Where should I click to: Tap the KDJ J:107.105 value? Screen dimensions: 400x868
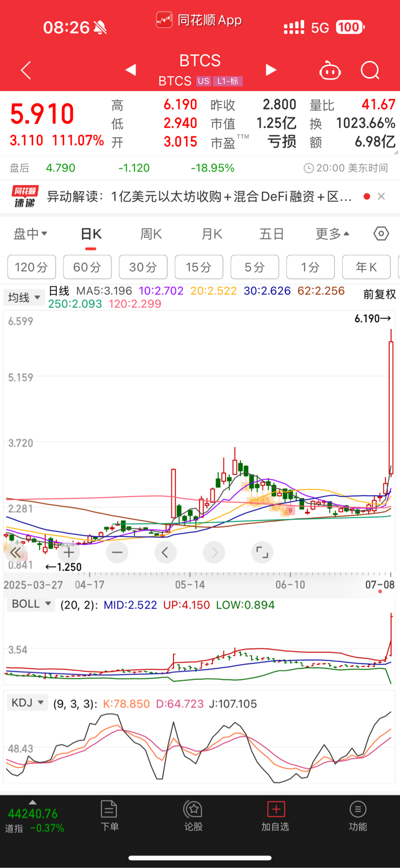[x=233, y=704]
